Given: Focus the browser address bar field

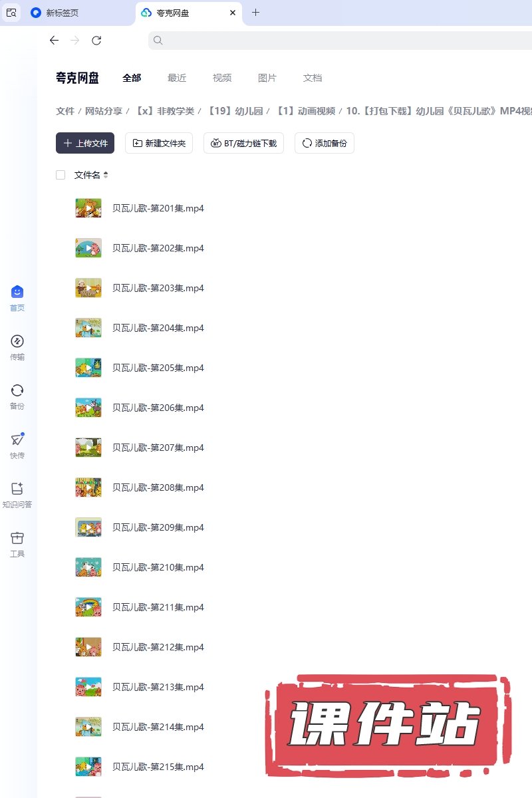Looking at the screenshot, I should (x=340, y=41).
